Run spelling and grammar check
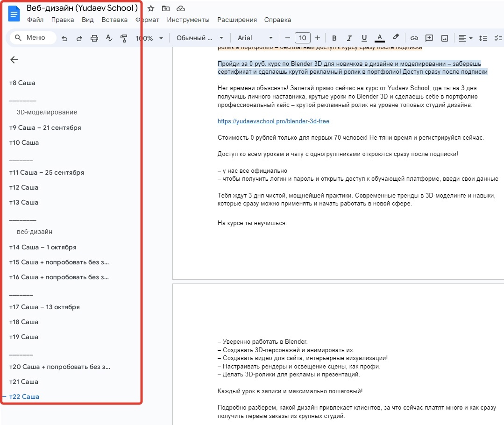Screen dimensions: 504x425 (109, 38)
